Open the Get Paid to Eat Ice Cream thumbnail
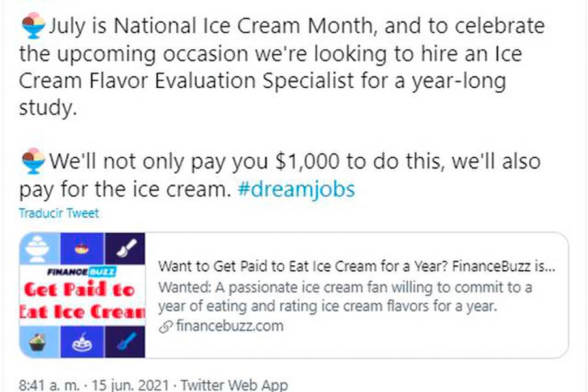The image size is (588, 392). [82, 295]
